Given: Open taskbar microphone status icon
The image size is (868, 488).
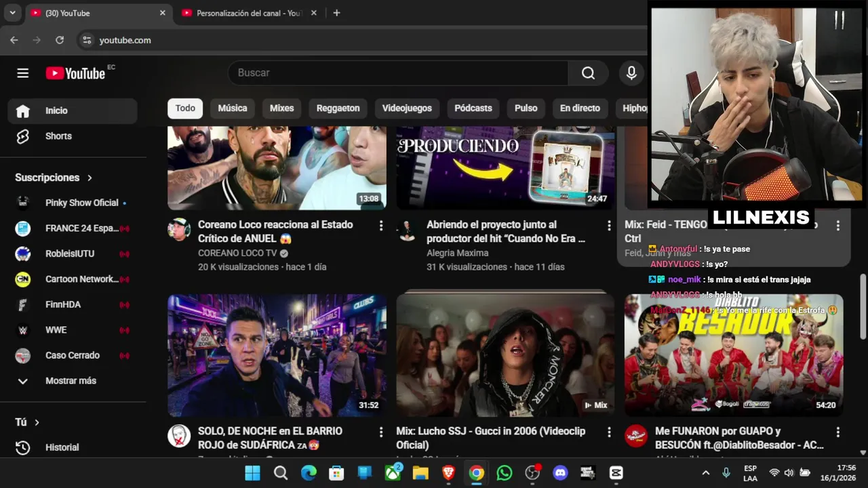Looking at the screenshot, I should pos(726,473).
